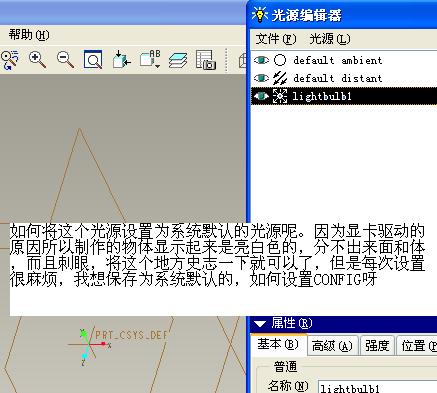Image resolution: width=437 pixels, height=393 pixels.
Task: Click the lightbulb1 light type icon
Action: [280, 96]
